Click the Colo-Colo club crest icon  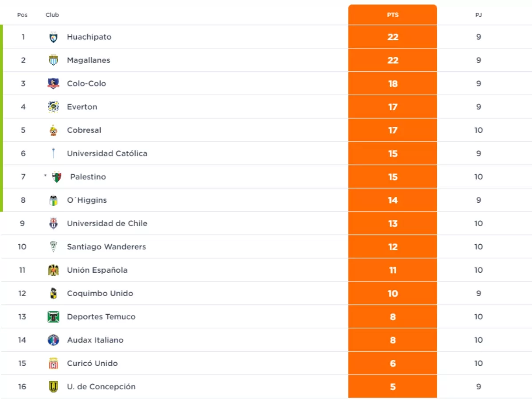(x=53, y=83)
